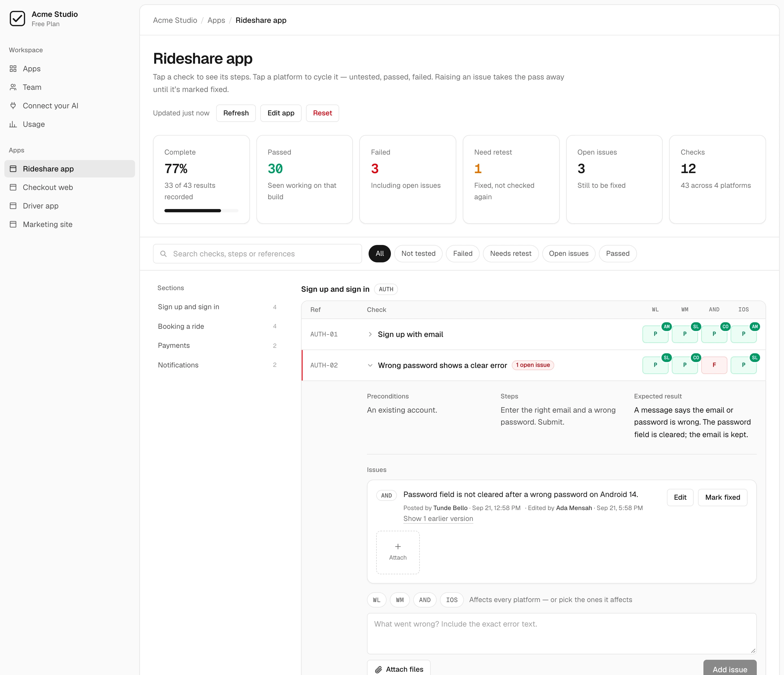Cycle the AUTH-01 WL platform result

click(x=655, y=334)
